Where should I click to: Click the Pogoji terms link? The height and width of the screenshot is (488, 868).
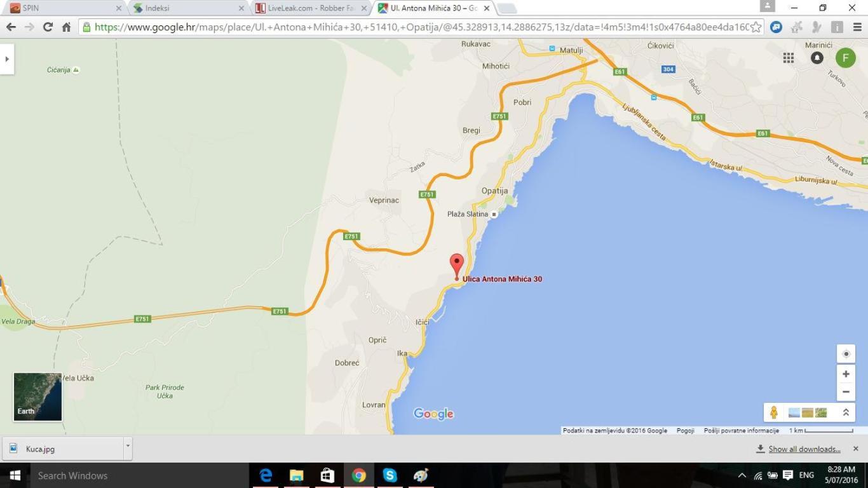click(685, 430)
